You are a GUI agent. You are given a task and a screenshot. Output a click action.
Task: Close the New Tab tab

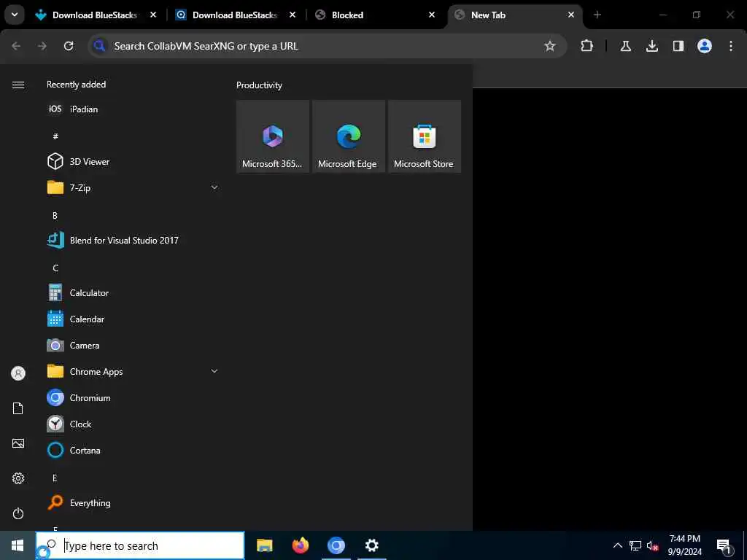(571, 15)
